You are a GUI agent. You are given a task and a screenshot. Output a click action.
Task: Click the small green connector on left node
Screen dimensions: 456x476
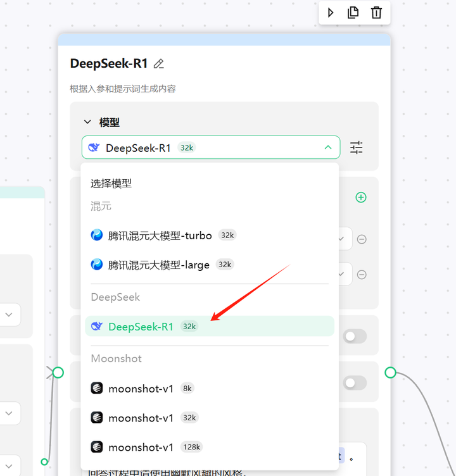pyautogui.click(x=44, y=461)
